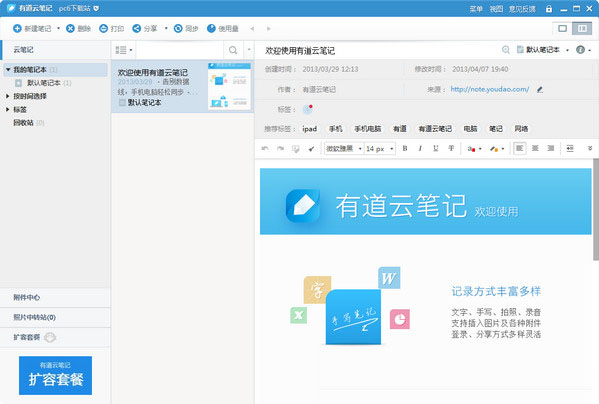Viewport: 599px width, 404px height.
Task: Click the info icon in note header
Action: [580, 50]
